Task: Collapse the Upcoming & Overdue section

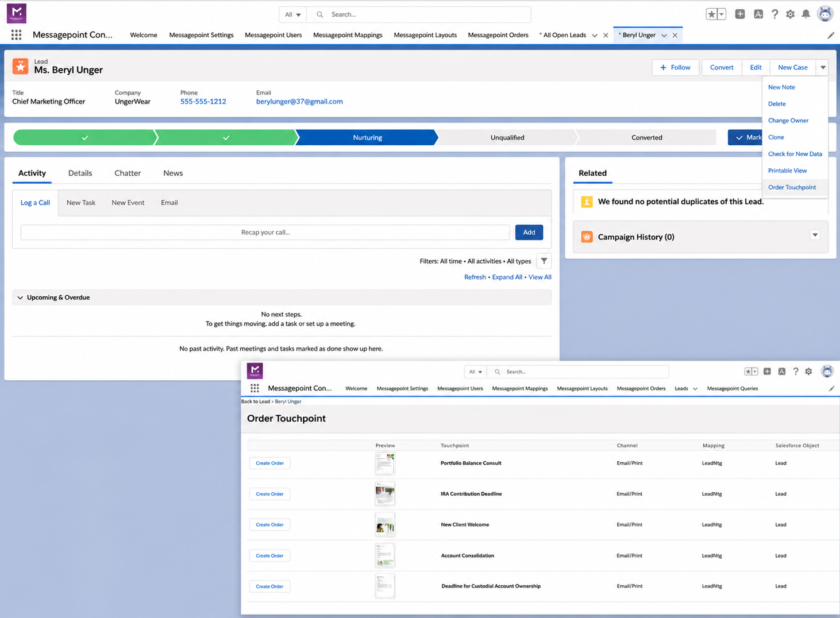Action: point(20,298)
